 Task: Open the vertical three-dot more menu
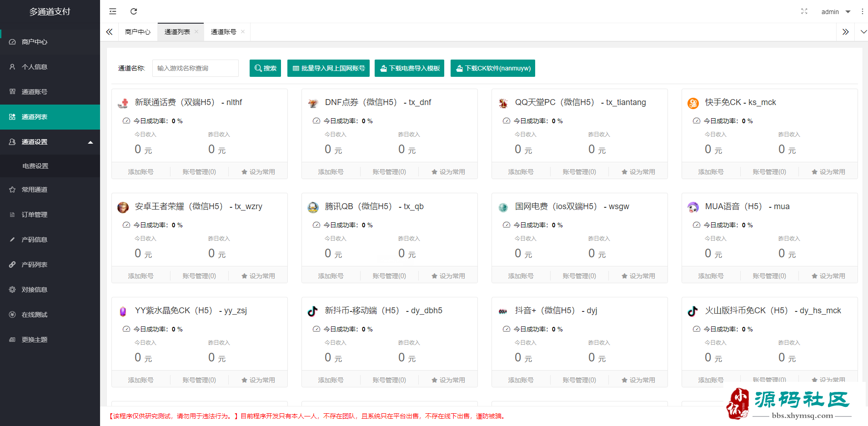(x=862, y=11)
